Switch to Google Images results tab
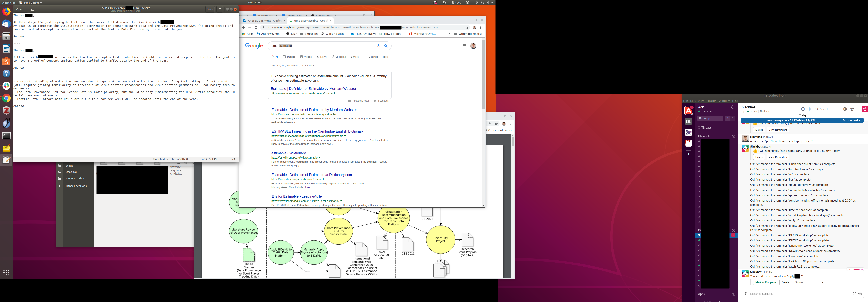Viewport: 868px width, 302px height. coord(289,57)
